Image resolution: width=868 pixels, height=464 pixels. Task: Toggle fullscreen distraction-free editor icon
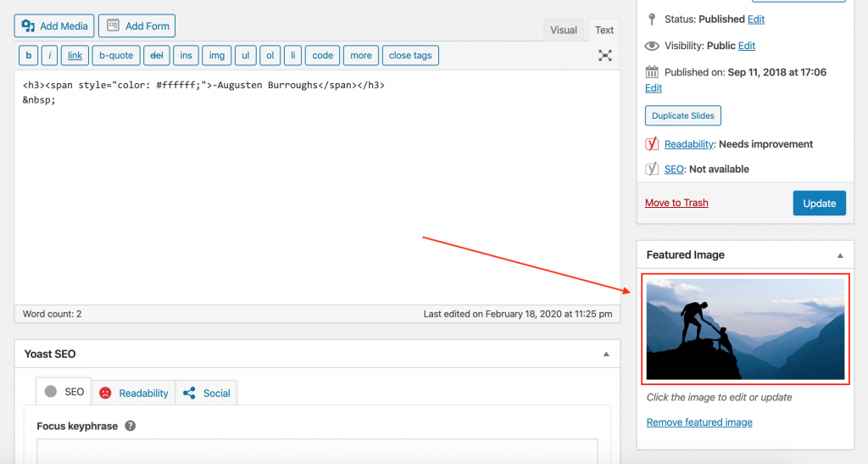coord(604,55)
